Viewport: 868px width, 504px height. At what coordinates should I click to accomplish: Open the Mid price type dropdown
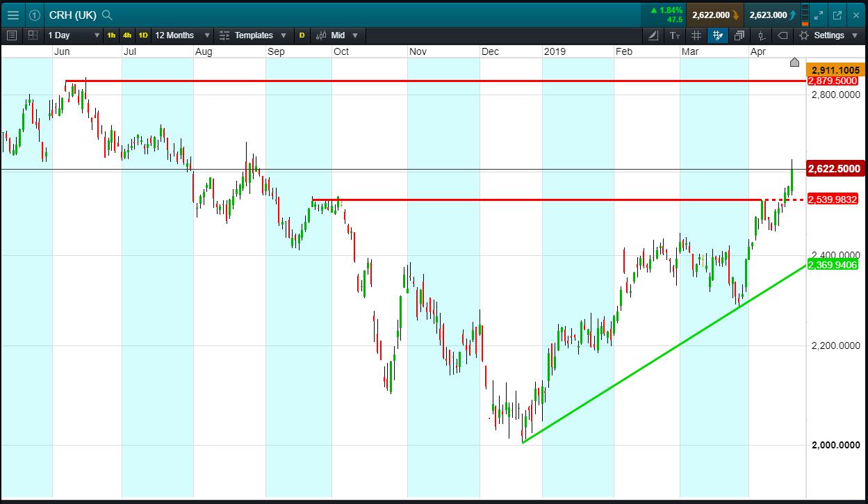coord(345,35)
